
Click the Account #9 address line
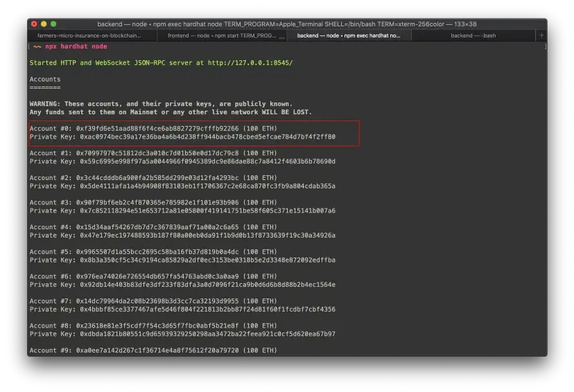[153, 350]
